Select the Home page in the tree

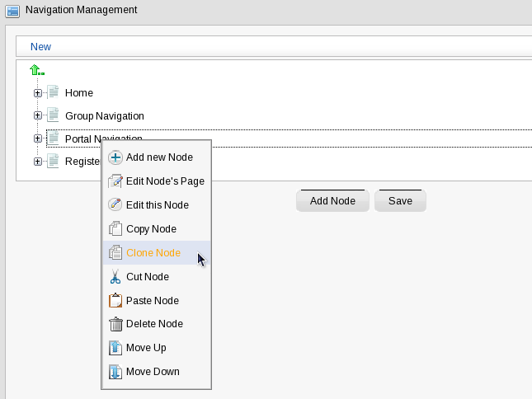click(78, 93)
